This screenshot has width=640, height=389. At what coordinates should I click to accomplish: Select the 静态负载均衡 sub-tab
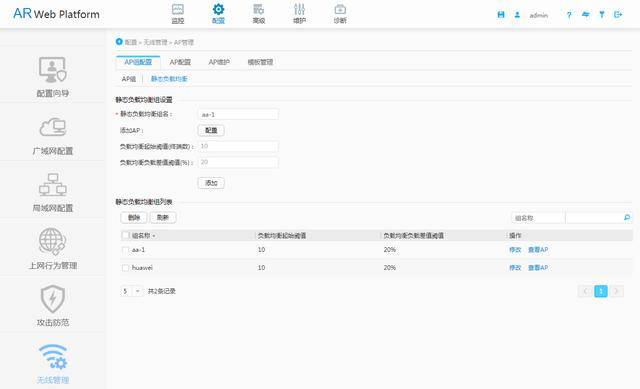tap(169, 79)
